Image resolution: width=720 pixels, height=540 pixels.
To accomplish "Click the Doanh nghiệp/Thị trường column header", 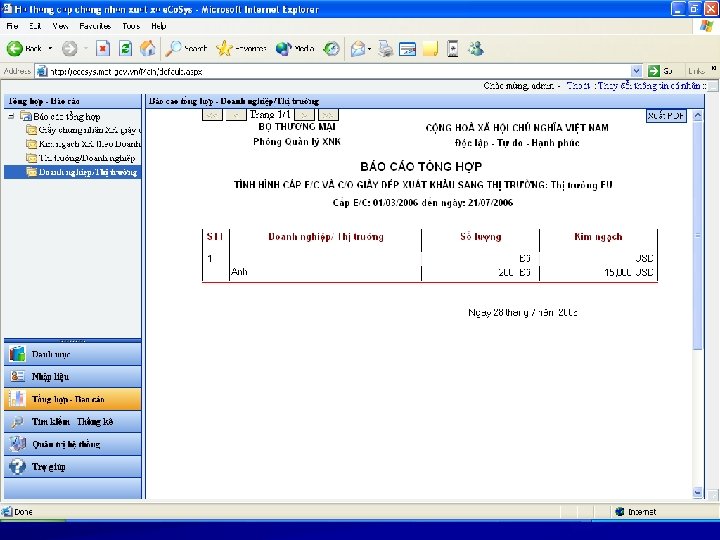I will (326, 237).
